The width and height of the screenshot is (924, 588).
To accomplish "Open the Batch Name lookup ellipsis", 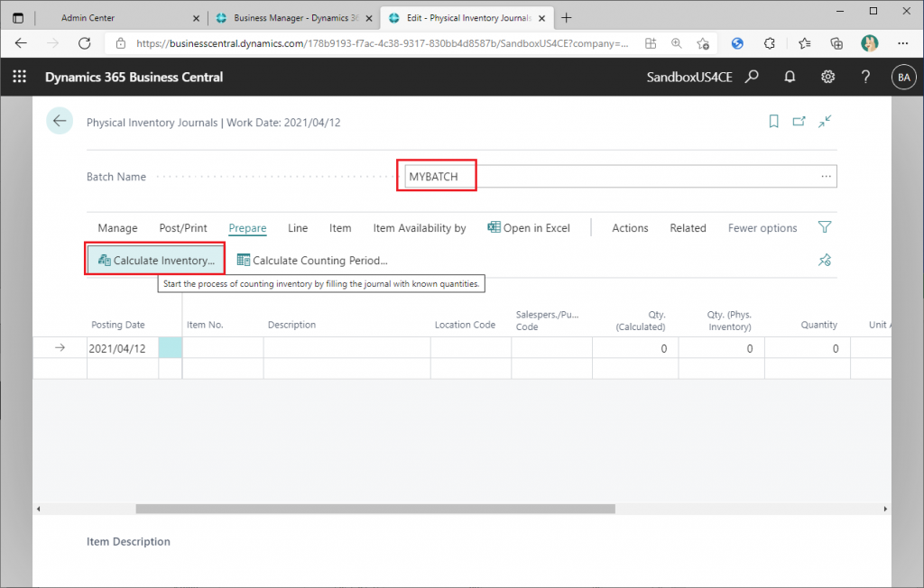I will point(827,176).
